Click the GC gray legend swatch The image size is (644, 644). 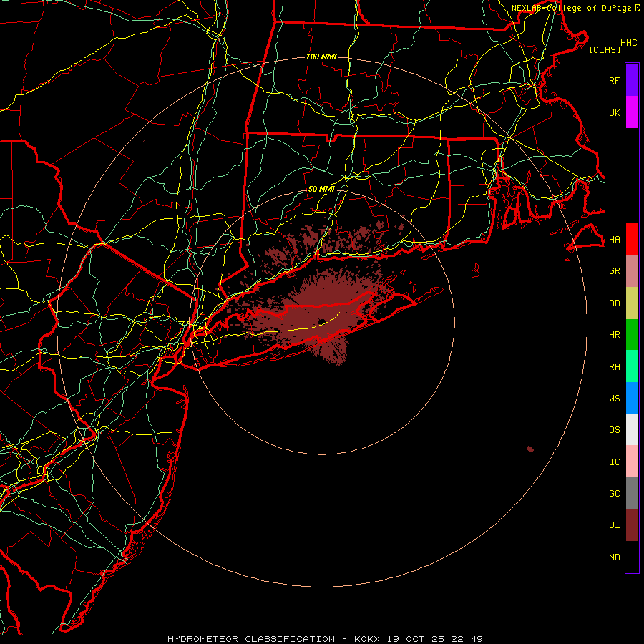click(x=632, y=493)
